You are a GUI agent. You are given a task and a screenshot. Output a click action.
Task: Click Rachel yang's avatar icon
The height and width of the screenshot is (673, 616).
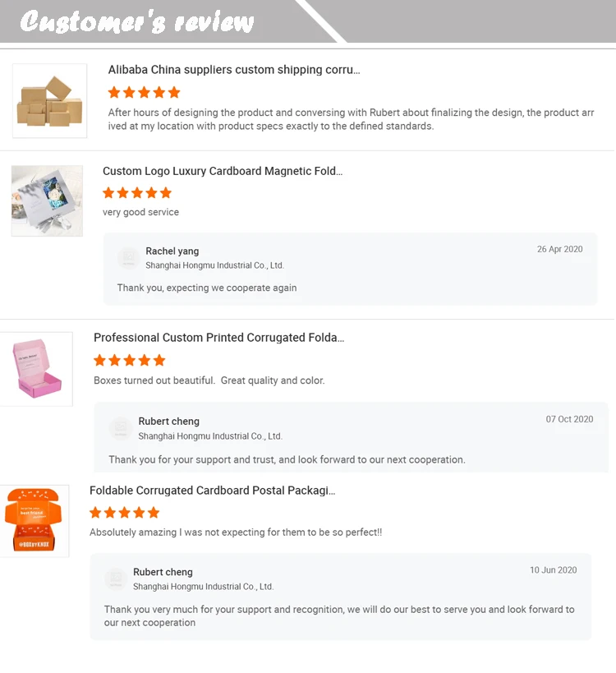coord(127,258)
